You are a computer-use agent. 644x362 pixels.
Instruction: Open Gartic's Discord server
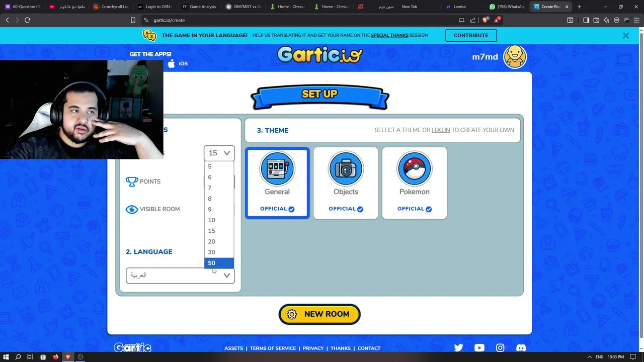[521, 347]
